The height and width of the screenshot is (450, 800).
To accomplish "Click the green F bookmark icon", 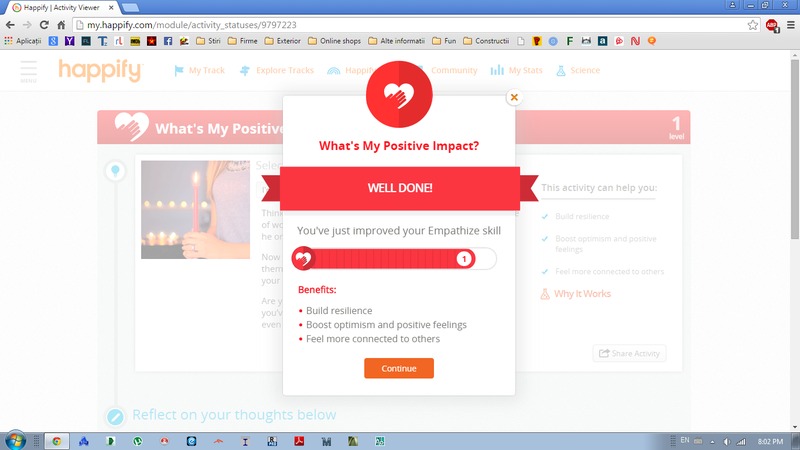I will tap(569, 41).
